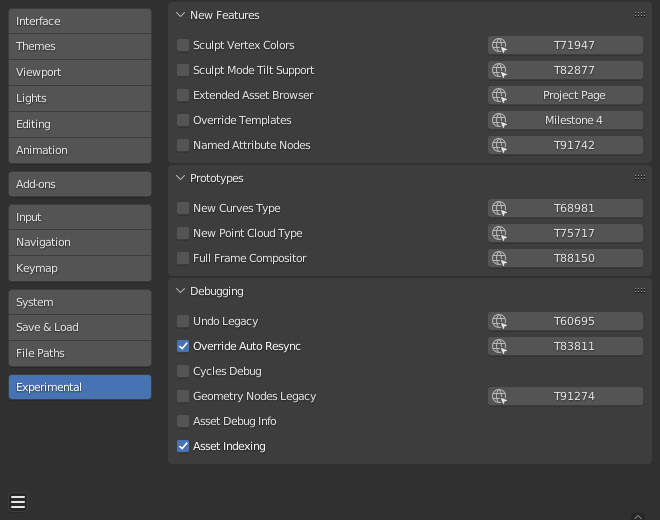Open Save & Load preferences
The image size is (660, 520).
click(x=80, y=327)
